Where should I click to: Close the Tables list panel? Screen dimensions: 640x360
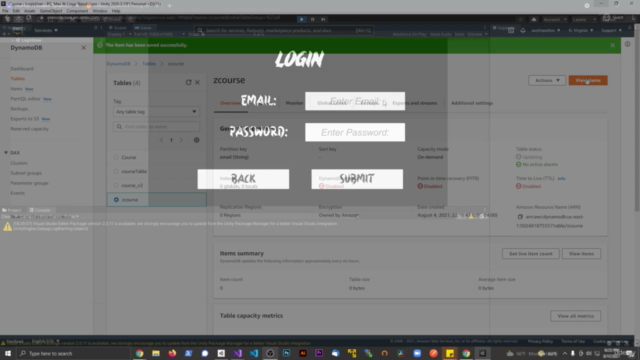[198, 82]
